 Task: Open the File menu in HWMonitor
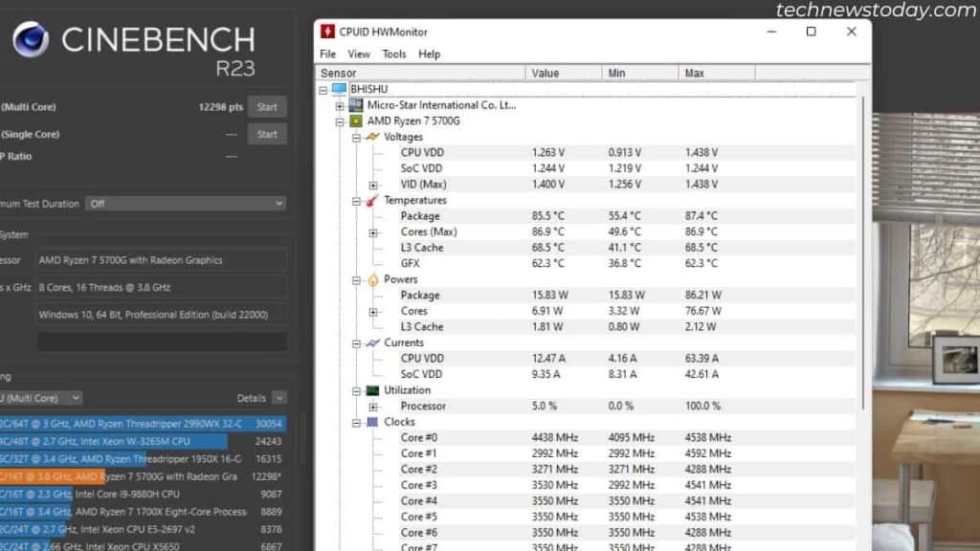pyautogui.click(x=327, y=55)
